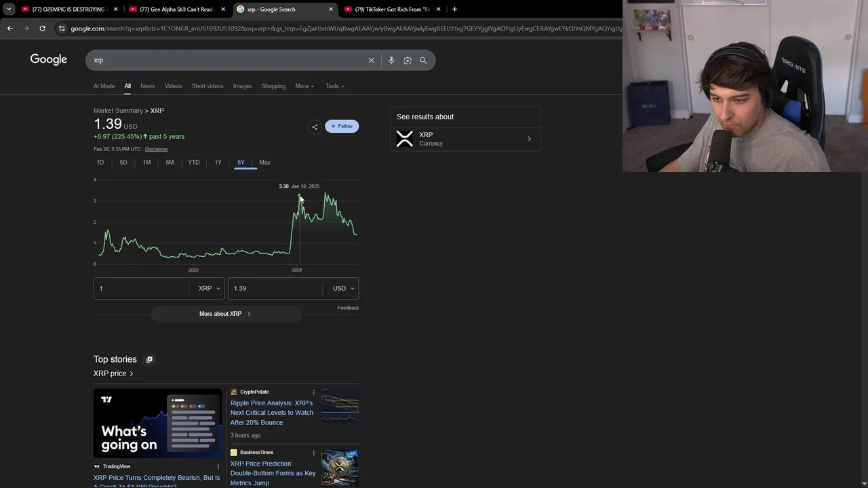Click the Google logo

[x=48, y=60]
